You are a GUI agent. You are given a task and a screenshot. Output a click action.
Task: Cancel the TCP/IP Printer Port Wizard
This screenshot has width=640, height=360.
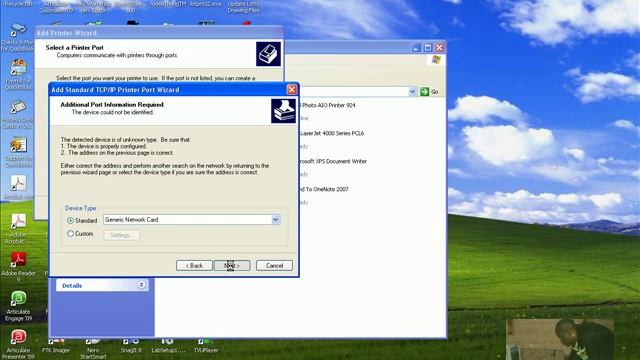(274, 265)
